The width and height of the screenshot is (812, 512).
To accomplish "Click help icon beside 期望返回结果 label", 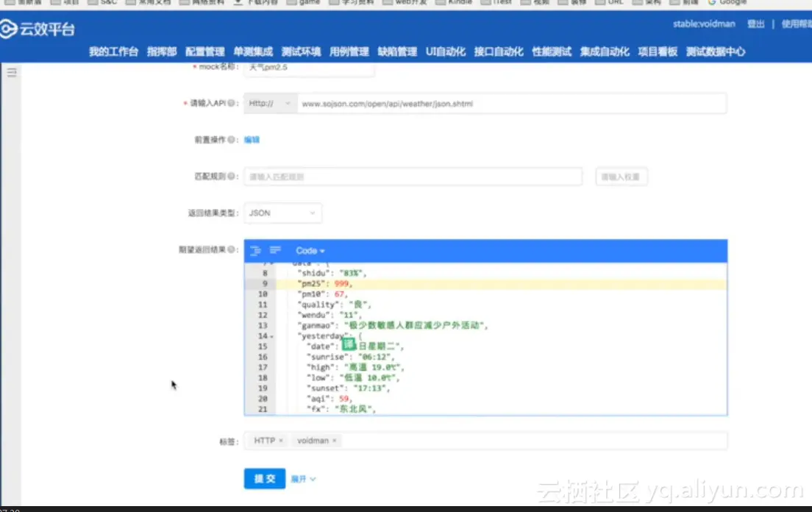I will click(x=232, y=249).
